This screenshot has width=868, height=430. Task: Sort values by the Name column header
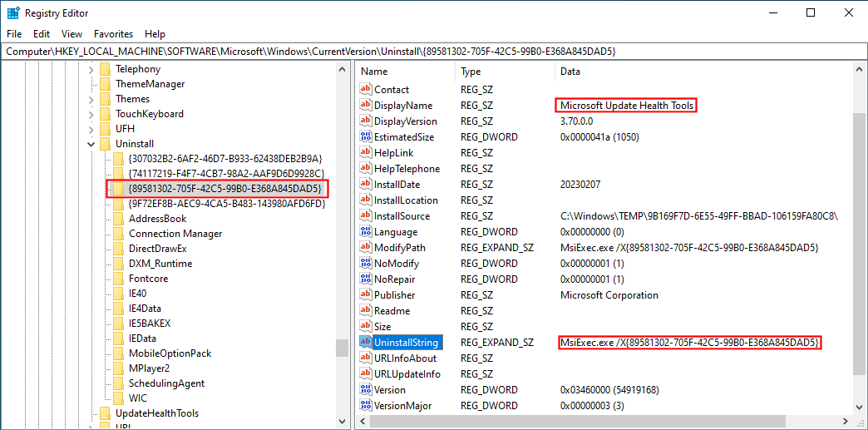(405, 72)
